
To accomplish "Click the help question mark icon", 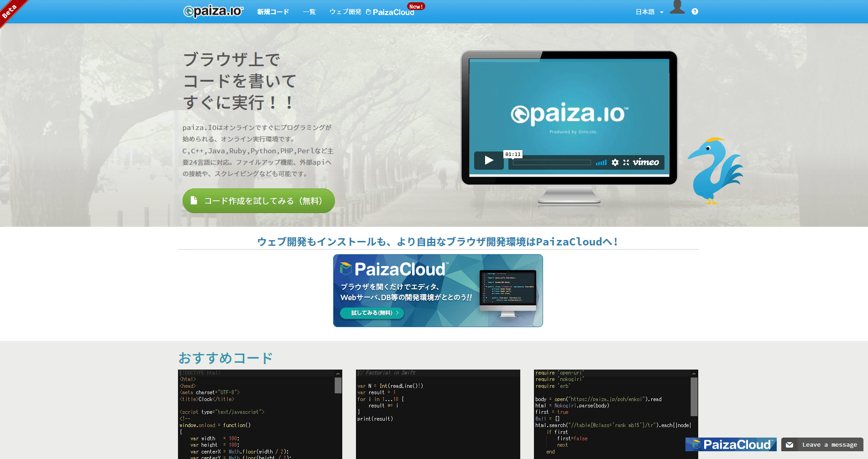I will click(x=695, y=11).
